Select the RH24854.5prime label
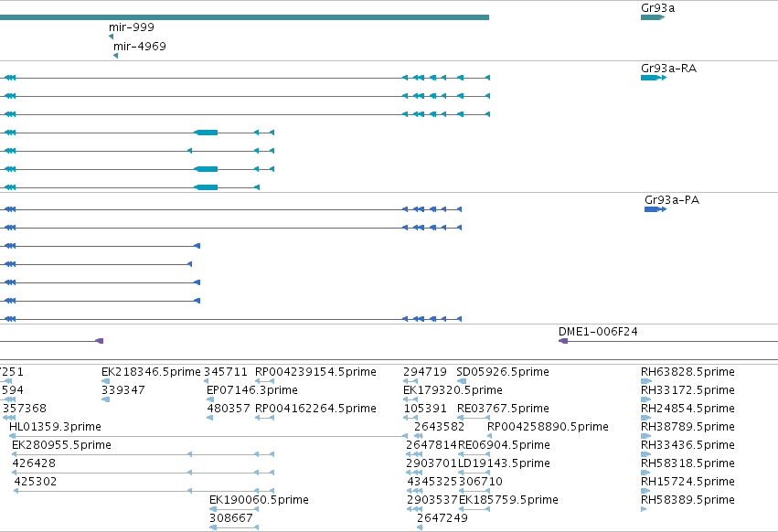The image size is (778, 532). point(687,409)
